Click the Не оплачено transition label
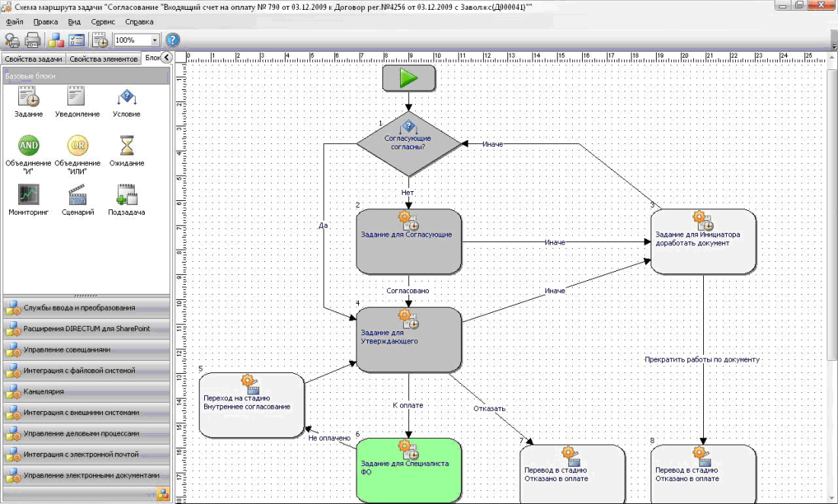This screenshot has width=838, height=504. (x=329, y=438)
